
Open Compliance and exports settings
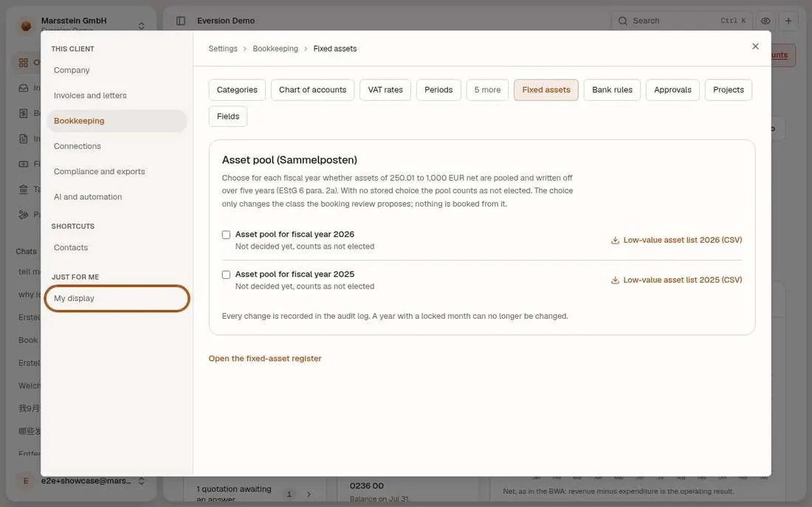pyautogui.click(x=117, y=171)
